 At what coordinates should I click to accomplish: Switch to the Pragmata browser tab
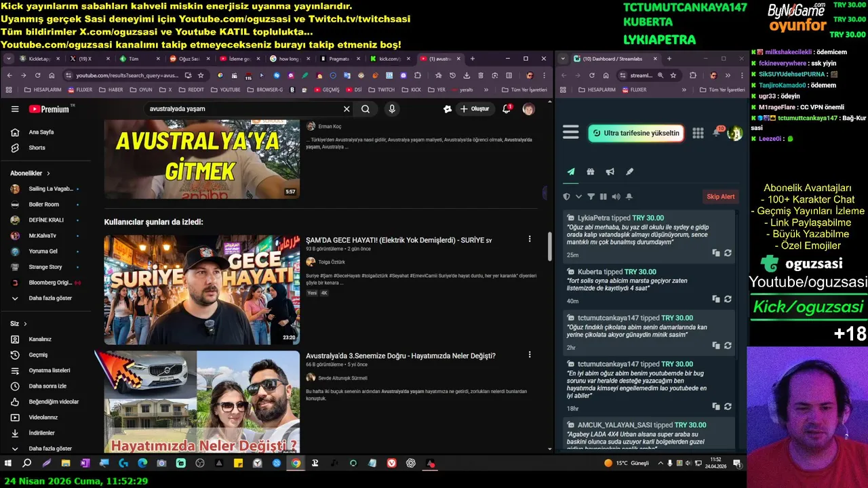pyautogui.click(x=340, y=59)
